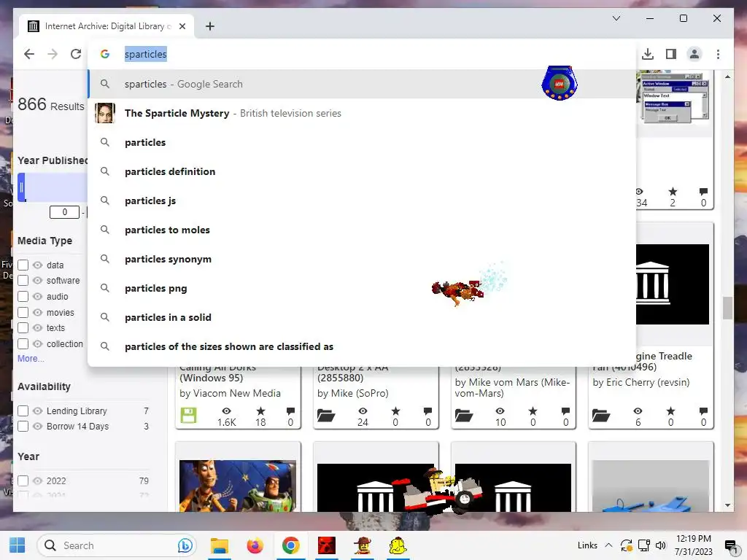Pick the 'particles' suggestion

pos(362,142)
